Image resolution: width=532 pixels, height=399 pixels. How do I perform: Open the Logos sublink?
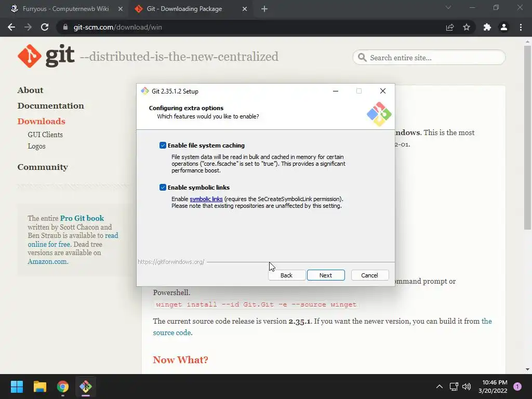(37, 146)
